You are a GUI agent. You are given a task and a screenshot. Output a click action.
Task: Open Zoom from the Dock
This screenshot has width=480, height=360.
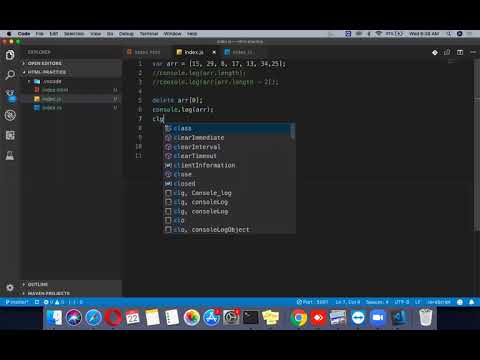point(378,317)
